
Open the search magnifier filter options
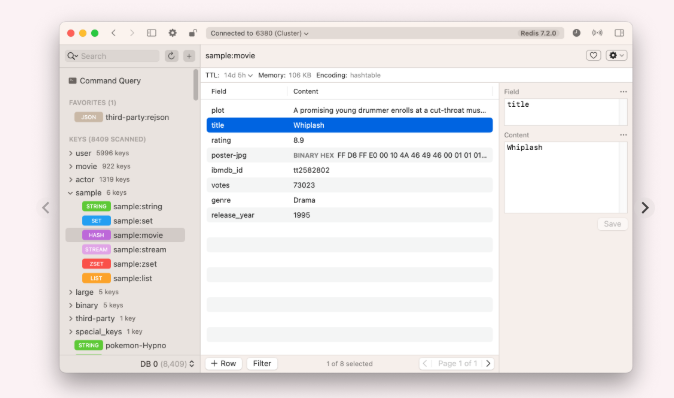click(x=72, y=56)
